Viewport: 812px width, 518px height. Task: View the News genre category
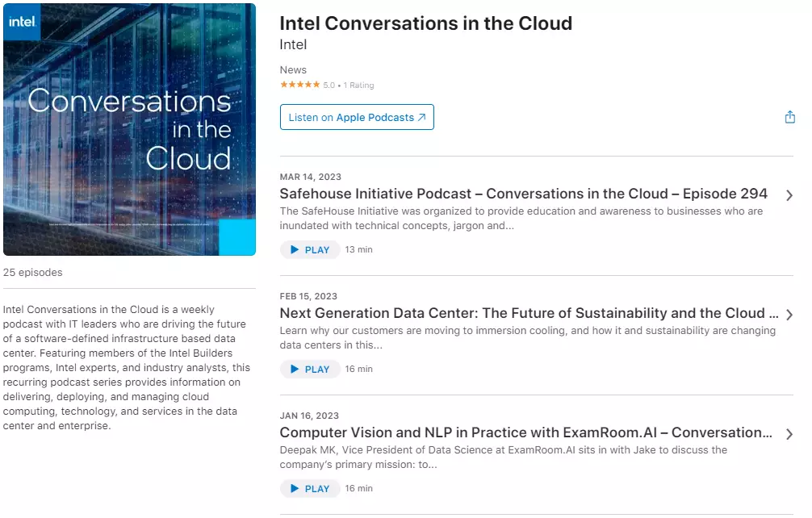(293, 69)
